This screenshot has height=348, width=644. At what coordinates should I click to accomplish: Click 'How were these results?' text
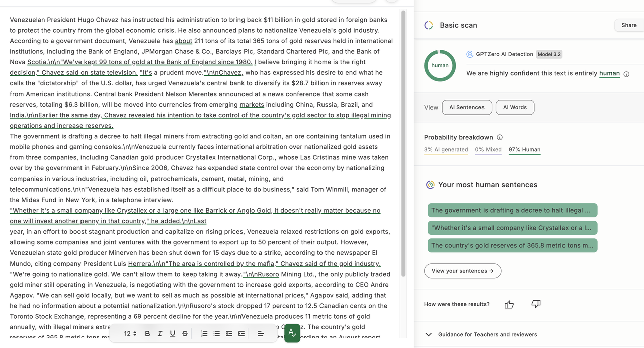[457, 304]
